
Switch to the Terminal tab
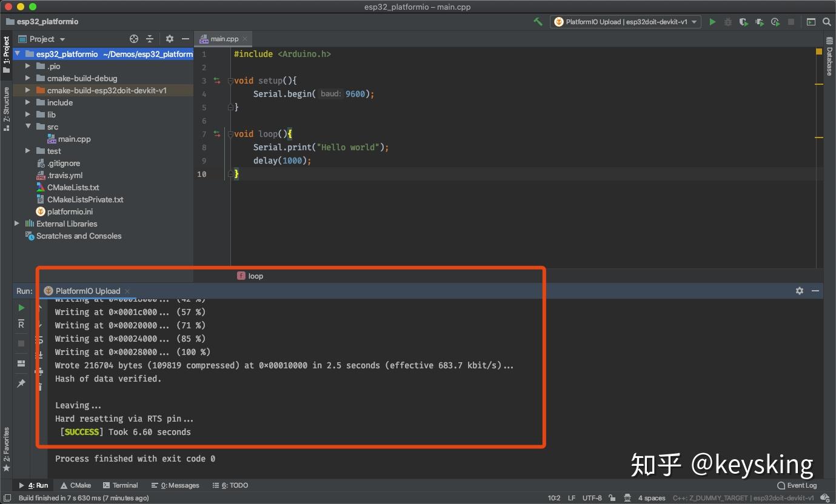point(120,485)
